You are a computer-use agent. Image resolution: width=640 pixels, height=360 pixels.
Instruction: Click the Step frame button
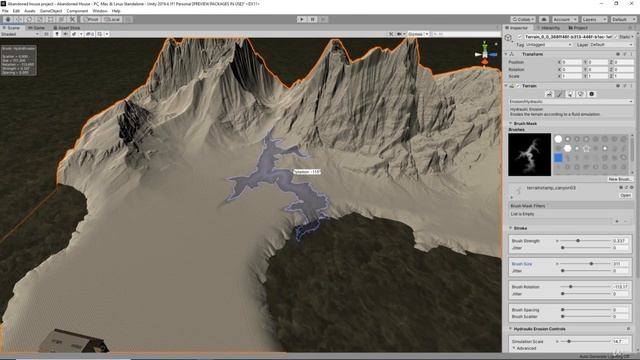tap(323, 19)
